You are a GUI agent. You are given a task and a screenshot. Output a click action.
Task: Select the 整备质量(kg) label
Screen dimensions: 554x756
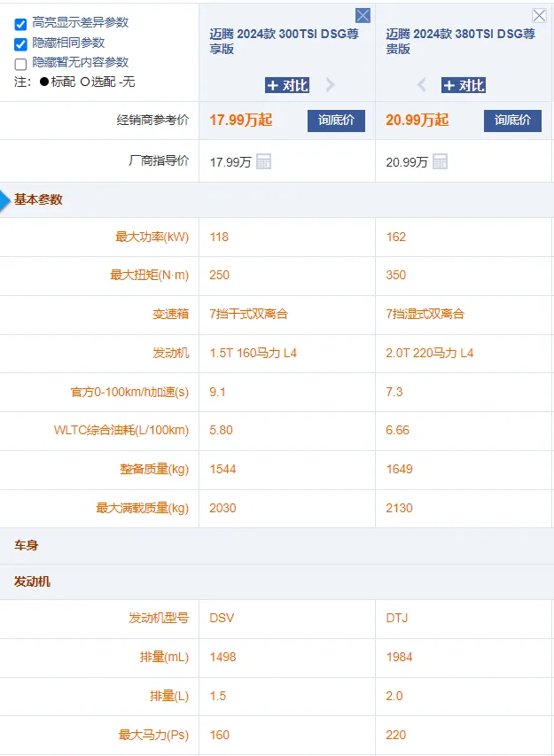coord(154,469)
